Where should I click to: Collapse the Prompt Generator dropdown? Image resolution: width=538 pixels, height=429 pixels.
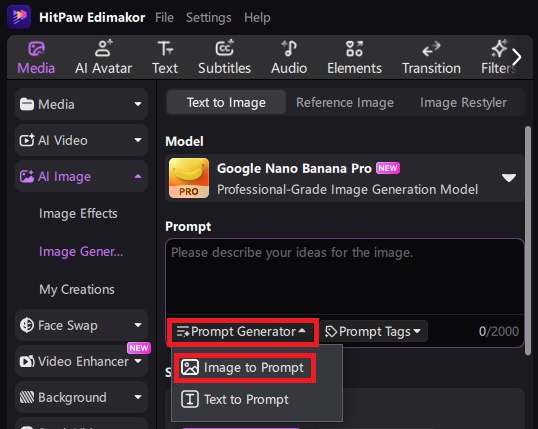(x=242, y=332)
